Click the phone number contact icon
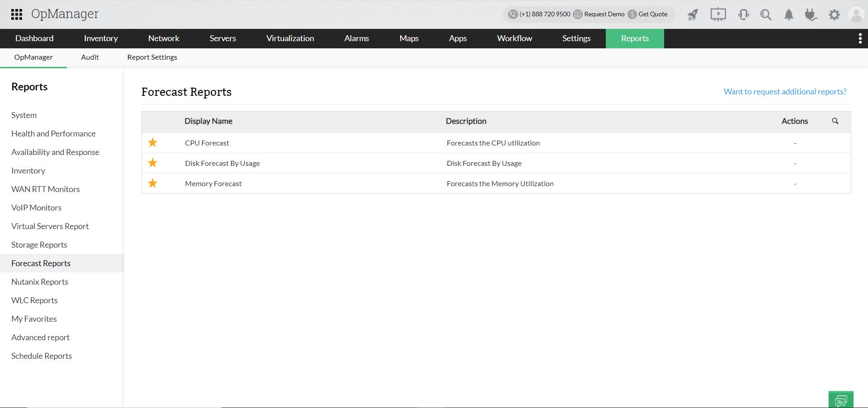Viewport: 868px width, 408px height. [513, 14]
